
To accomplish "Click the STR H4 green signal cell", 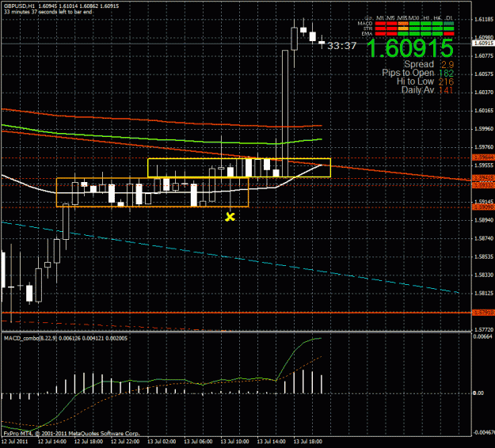I will 437,28.
